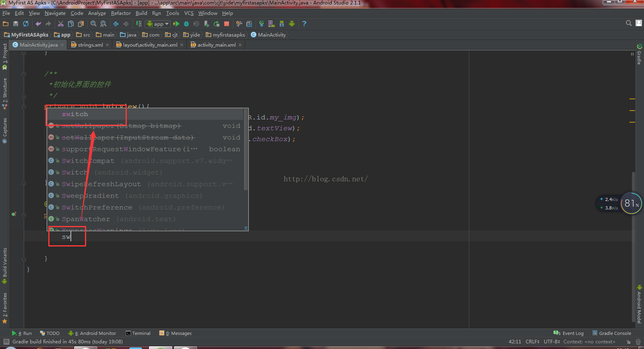Open the Gradle side panel
644x349 pixels.
[639, 55]
